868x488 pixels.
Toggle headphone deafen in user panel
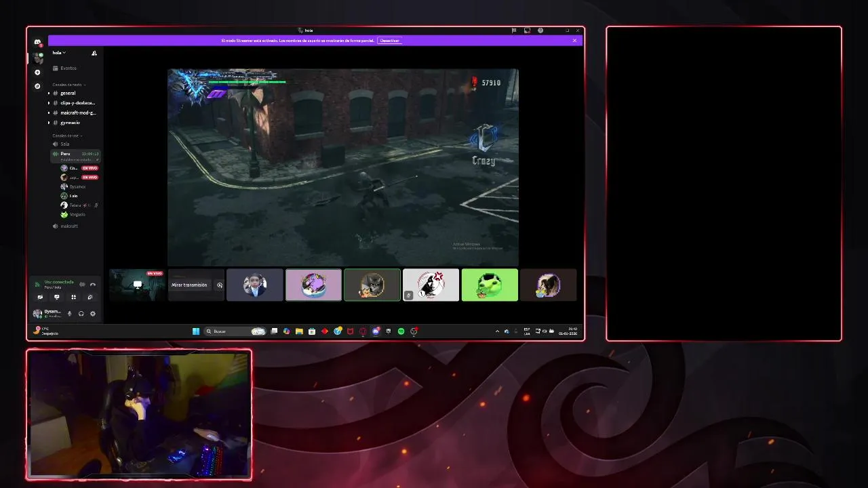point(81,314)
